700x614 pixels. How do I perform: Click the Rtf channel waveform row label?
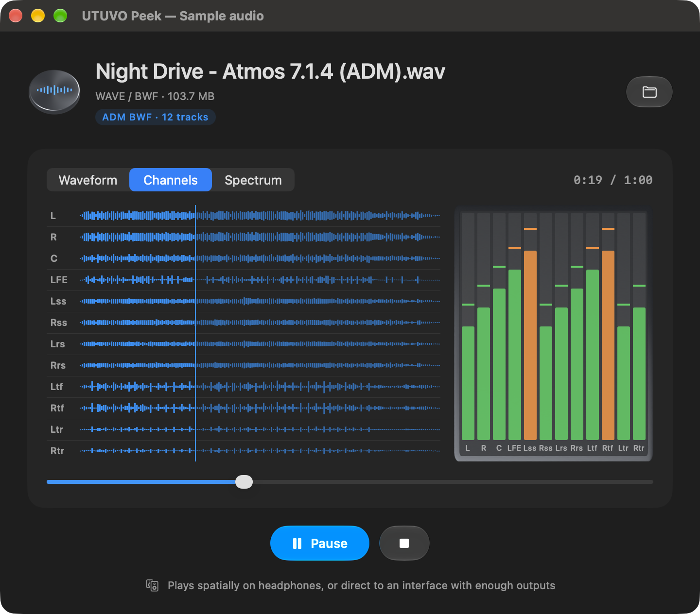57,408
